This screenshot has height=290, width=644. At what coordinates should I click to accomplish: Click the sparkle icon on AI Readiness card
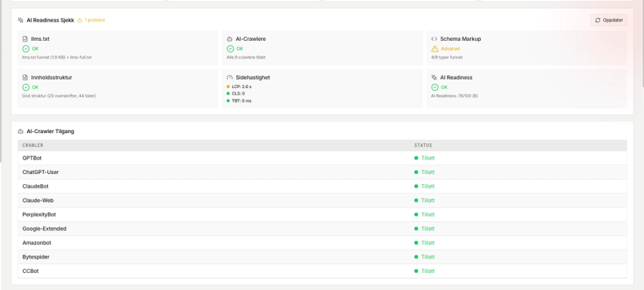434,77
